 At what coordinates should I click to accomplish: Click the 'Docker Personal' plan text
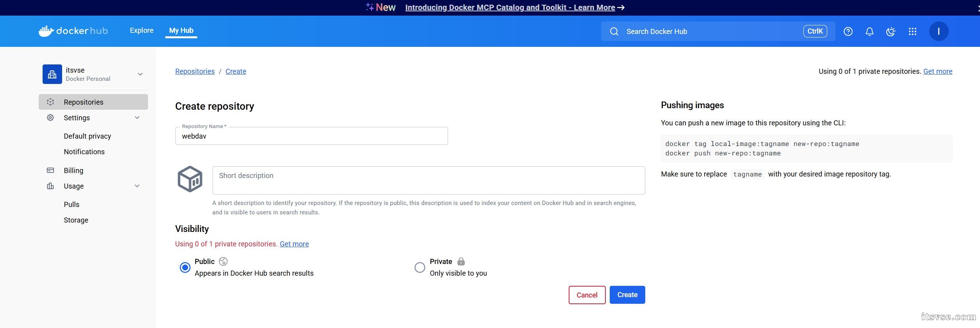(88, 79)
